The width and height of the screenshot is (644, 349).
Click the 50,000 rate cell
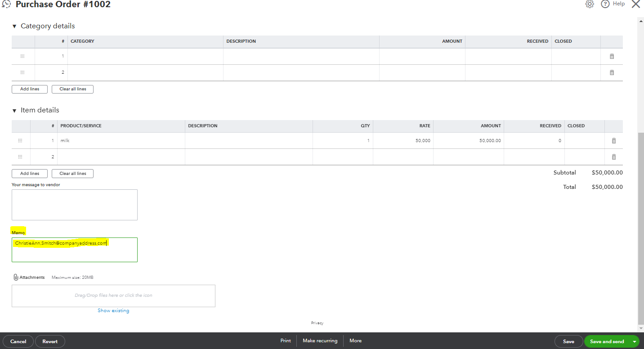click(x=403, y=141)
